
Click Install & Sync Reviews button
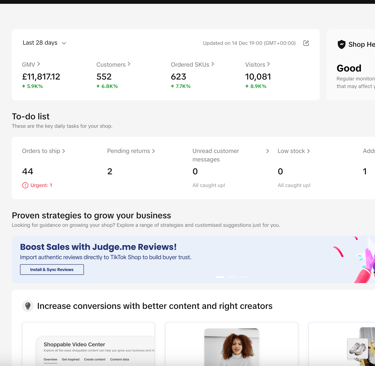(52, 269)
